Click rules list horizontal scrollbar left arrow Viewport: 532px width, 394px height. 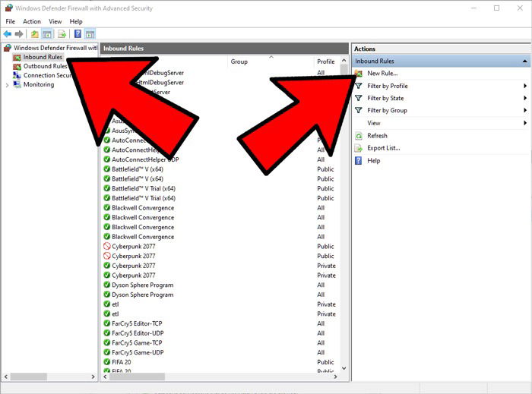(105, 377)
